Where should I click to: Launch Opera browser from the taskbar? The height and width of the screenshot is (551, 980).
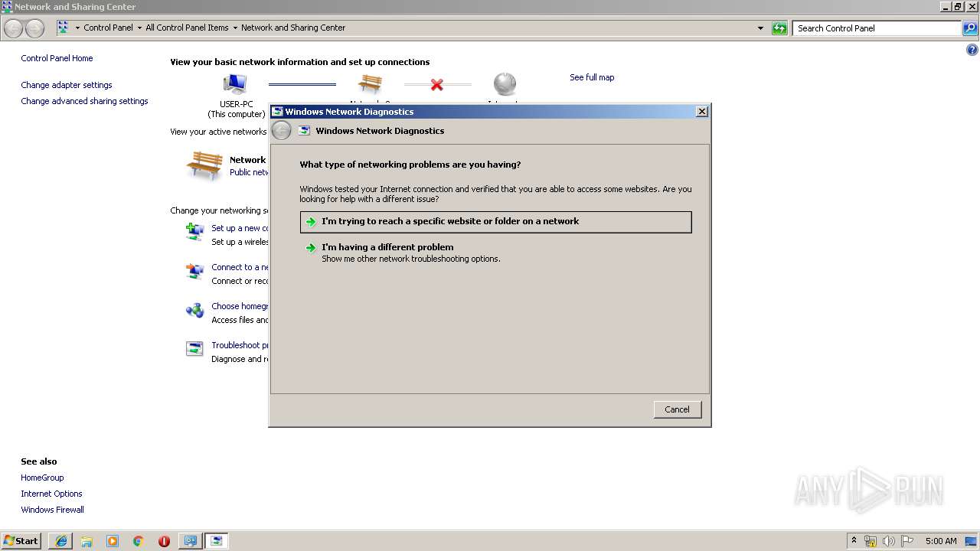coord(164,541)
